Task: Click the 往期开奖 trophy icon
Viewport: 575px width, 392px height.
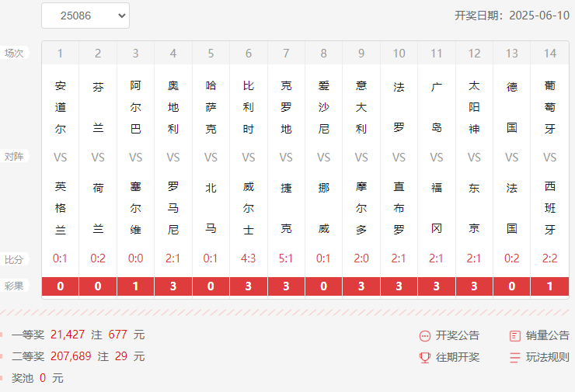Action: [425, 357]
